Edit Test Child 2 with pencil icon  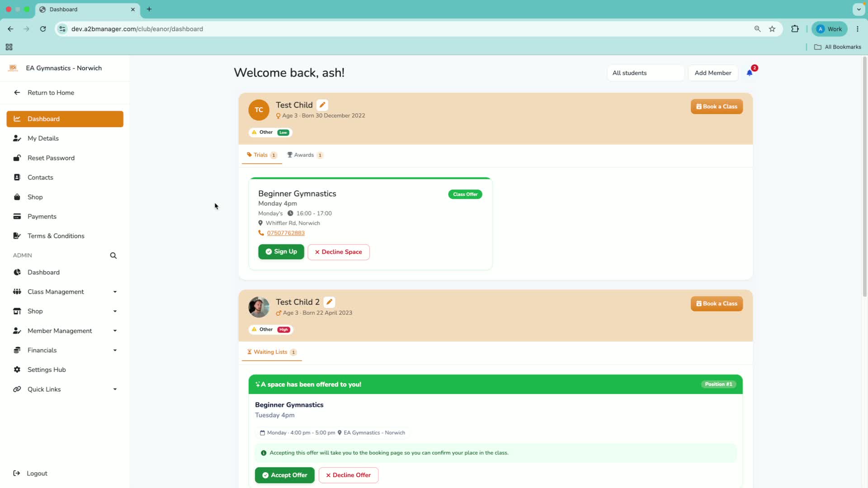(x=330, y=302)
